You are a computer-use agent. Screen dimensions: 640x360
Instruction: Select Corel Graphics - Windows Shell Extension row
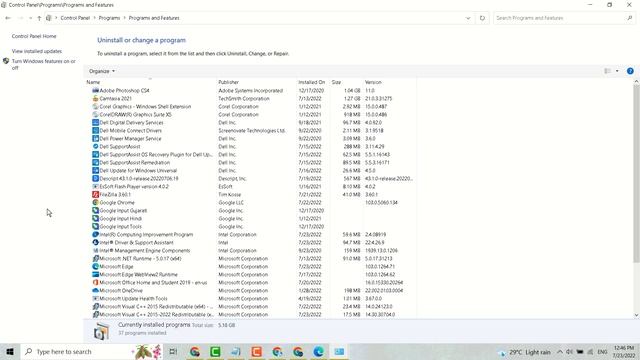tap(250, 107)
